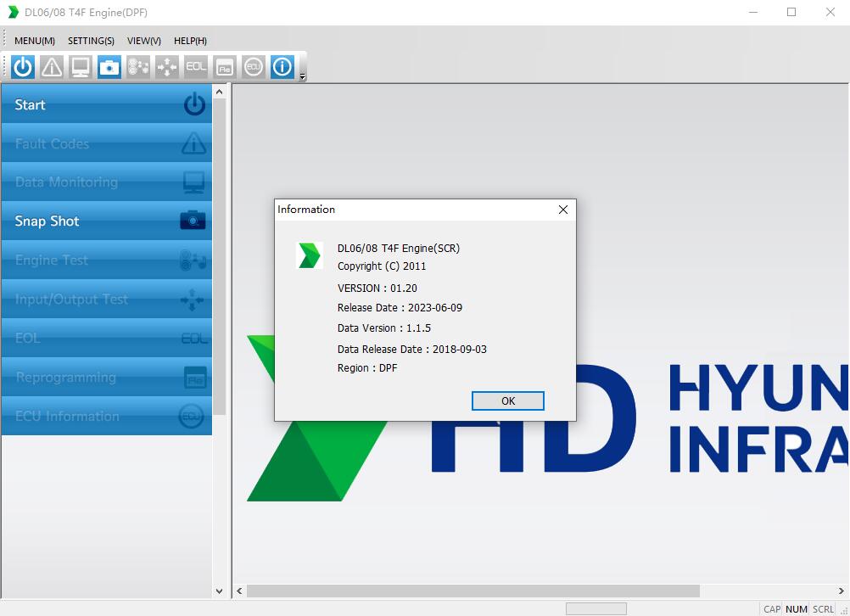Image resolution: width=850 pixels, height=616 pixels.
Task: Maximize the DL06/08 T4F Engine window
Action: 791,12
